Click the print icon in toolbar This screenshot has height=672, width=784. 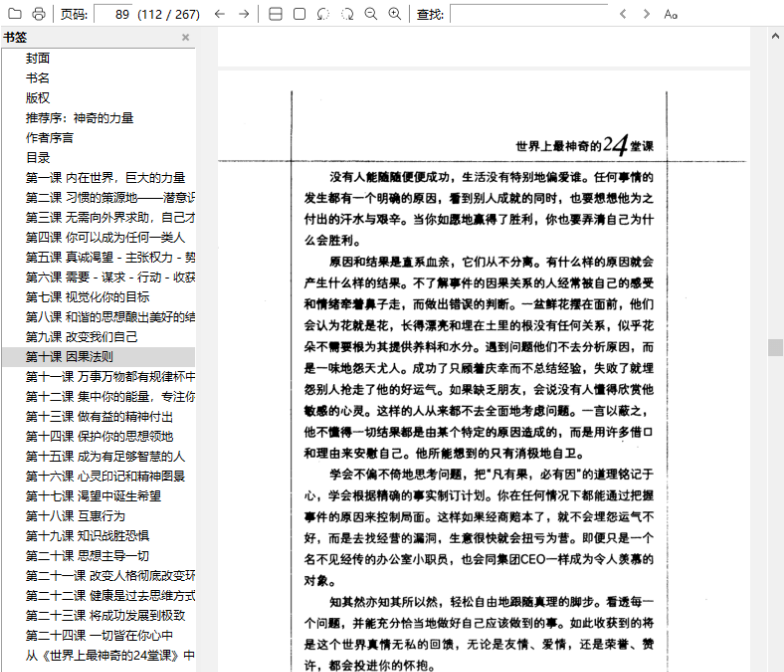[38, 14]
